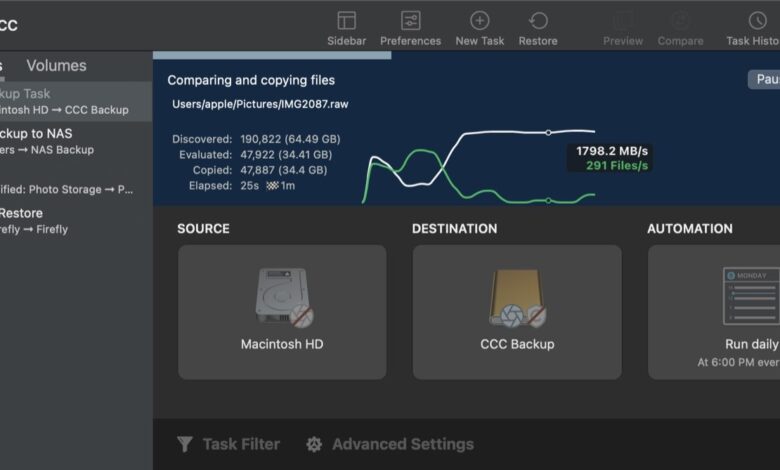Open Task History from the toolbar
780x470 pixels.
[753, 29]
